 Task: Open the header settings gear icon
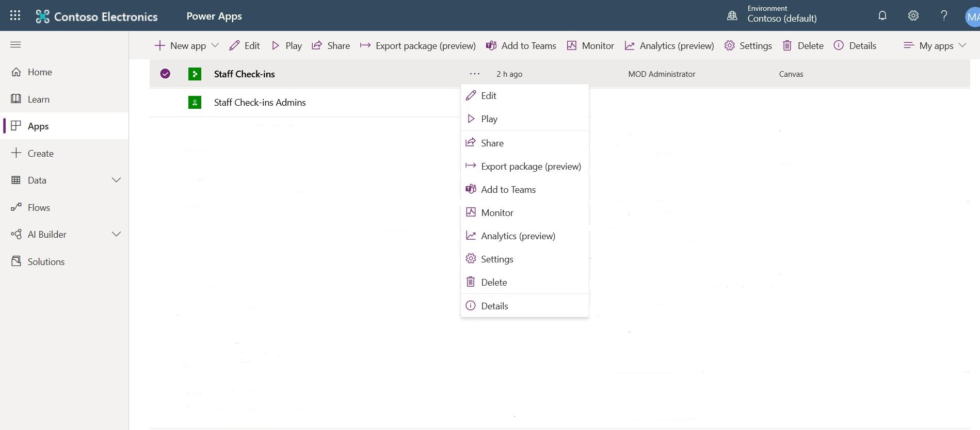click(913, 15)
